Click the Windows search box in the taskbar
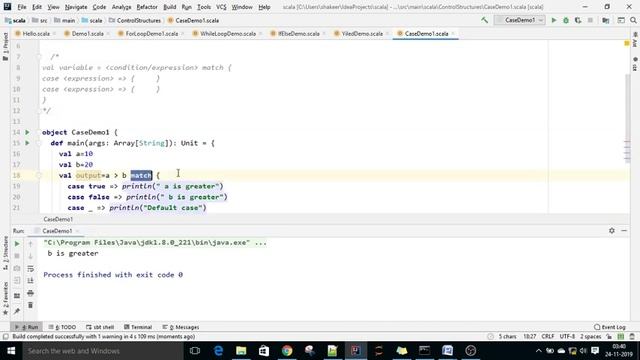The image size is (640, 360). point(102,351)
